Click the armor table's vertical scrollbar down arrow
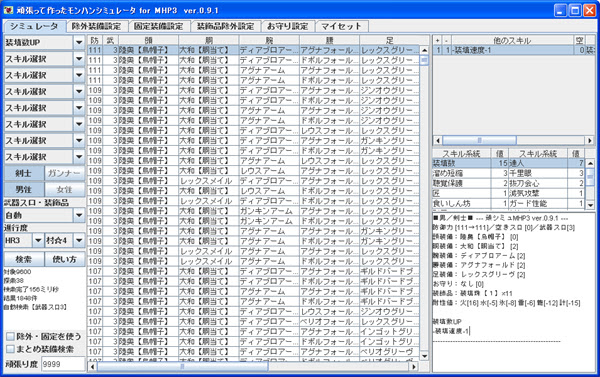Screen dimensions: 600x377 424,356
